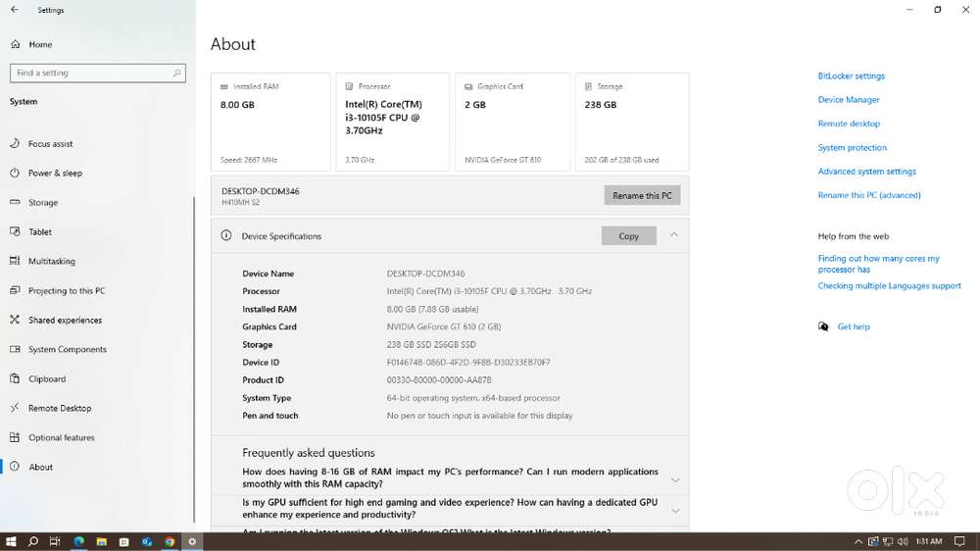
Task: Click the Storage card showing 238 GB
Action: [632, 122]
